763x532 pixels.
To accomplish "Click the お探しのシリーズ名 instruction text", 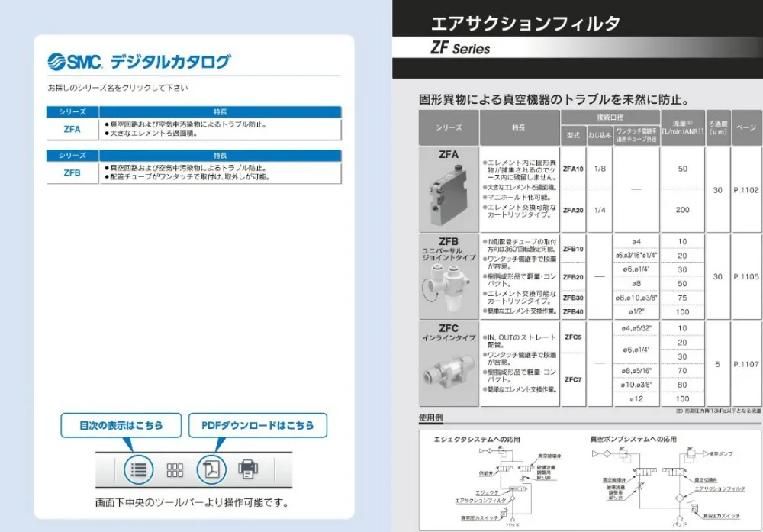I will (x=118, y=88).
